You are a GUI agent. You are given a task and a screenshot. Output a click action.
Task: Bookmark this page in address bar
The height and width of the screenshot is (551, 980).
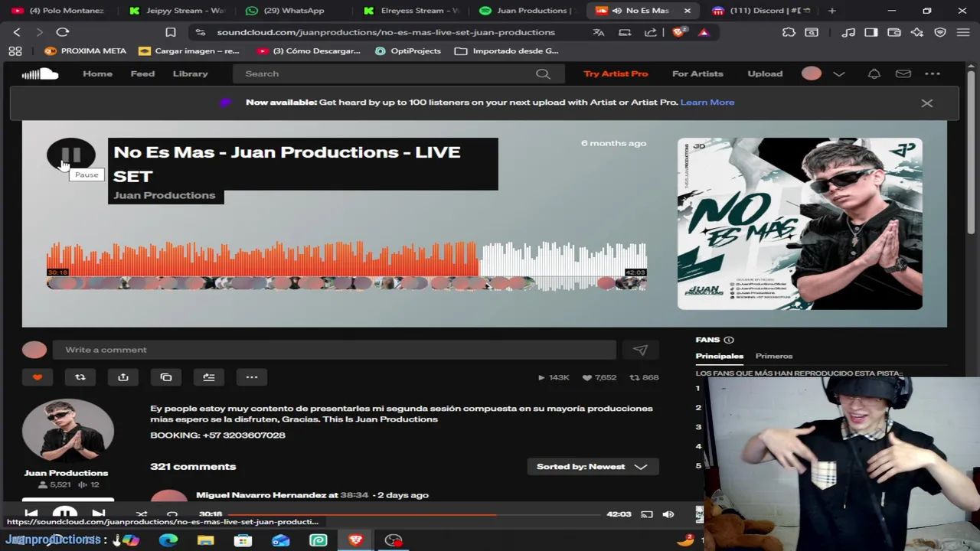pyautogui.click(x=171, y=32)
